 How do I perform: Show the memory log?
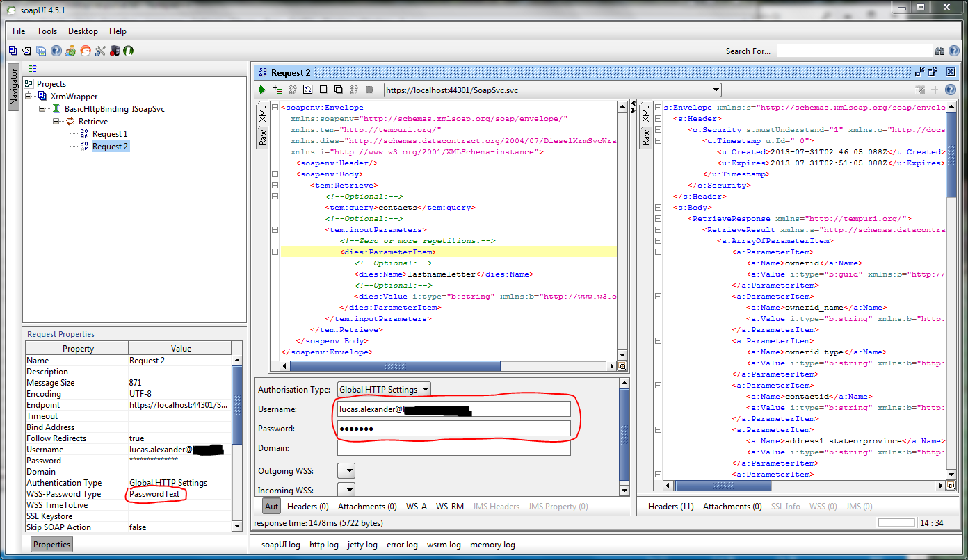pos(492,545)
